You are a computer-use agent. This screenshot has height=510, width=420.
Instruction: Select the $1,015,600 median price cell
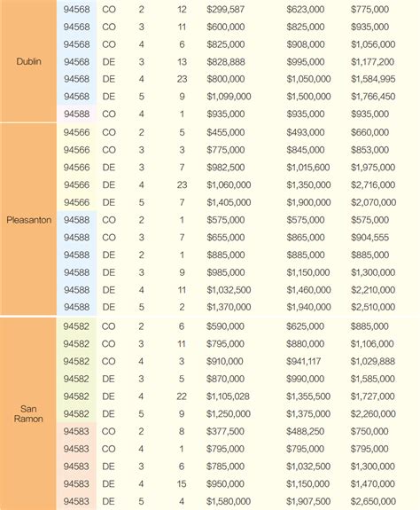point(308,168)
